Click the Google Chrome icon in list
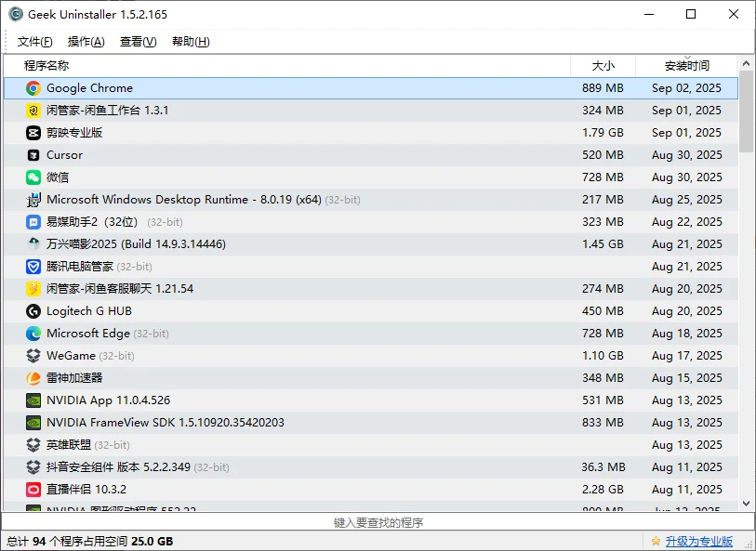This screenshot has height=551, width=756. (33, 88)
